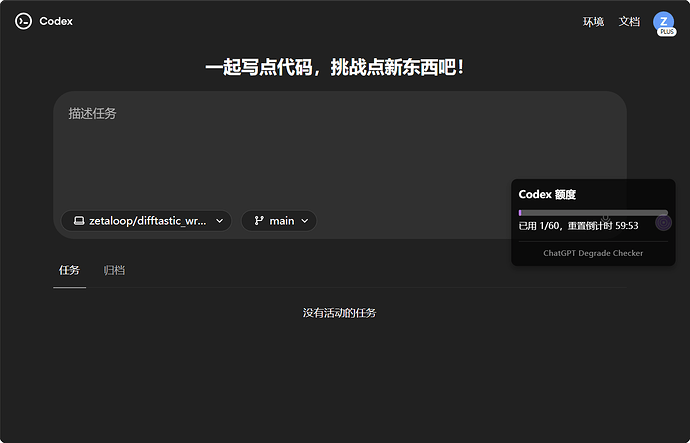
Task: Click the Codex 额度 usage progress bar
Action: pos(593,213)
